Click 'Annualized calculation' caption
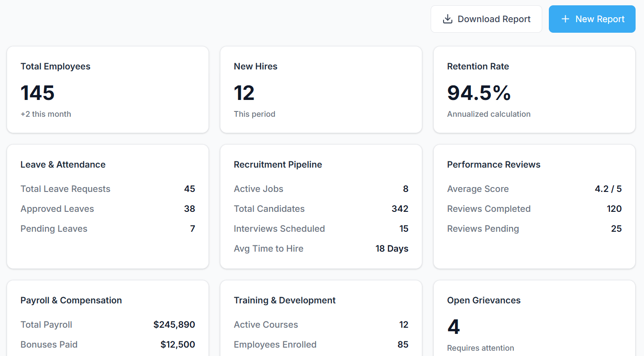 click(489, 114)
